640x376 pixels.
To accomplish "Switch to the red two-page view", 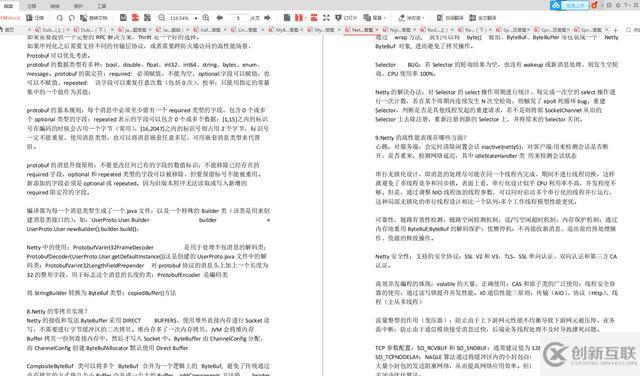I will [x=135, y=18].
